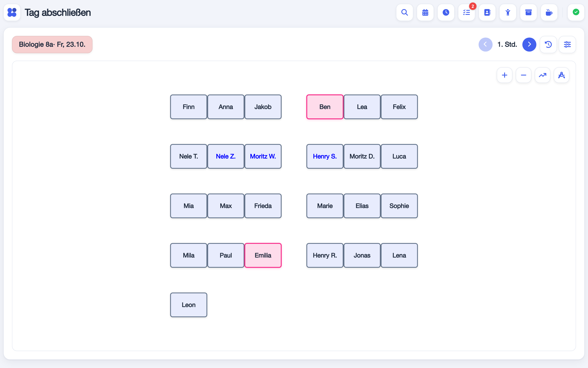Select student seat Moritz W.

(263, 156)
